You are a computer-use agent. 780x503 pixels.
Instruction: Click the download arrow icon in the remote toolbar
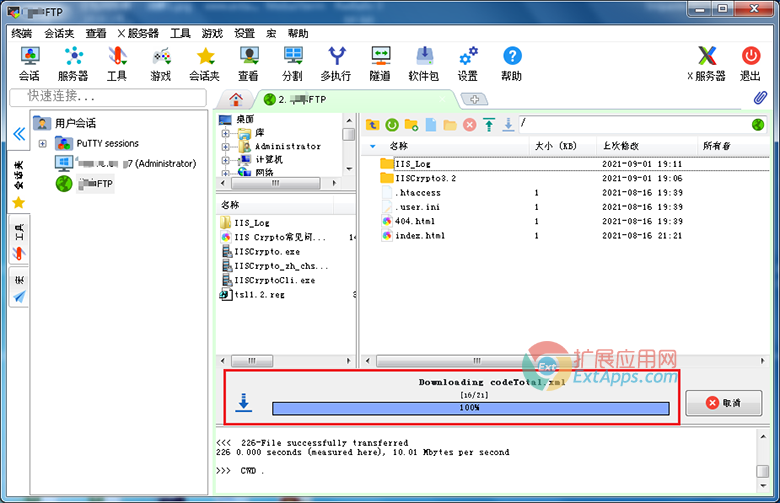tap(508, 125)
